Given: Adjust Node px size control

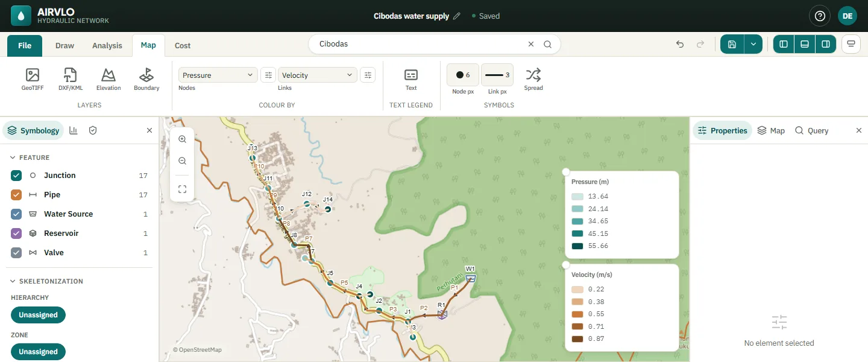Looking at the screenshot, I should 463,75.
